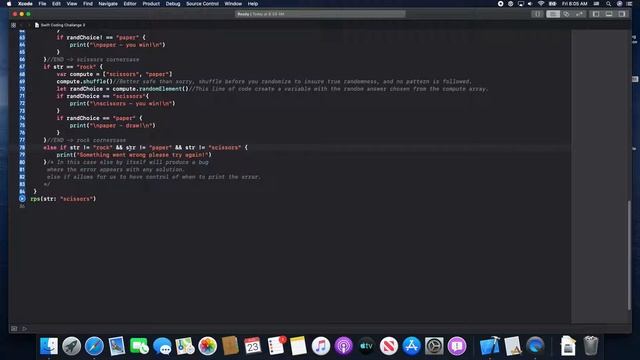Open Messages from the Dock
This screenshot has height=360, width=640.
pyautogui.click(x=162, y=346)
